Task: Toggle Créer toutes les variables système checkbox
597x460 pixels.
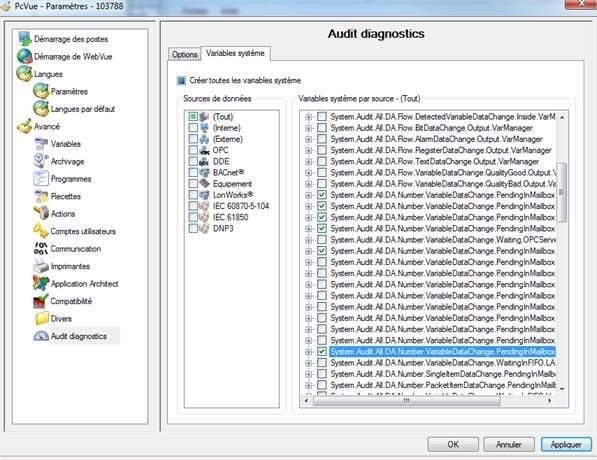Action: pos(181,80)
